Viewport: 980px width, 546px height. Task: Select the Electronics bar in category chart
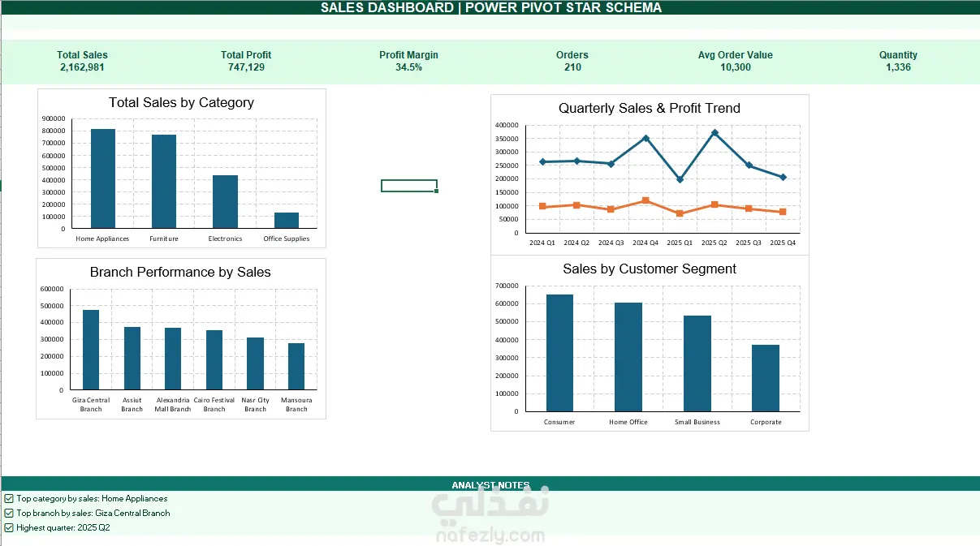click(x=225, y=201)
